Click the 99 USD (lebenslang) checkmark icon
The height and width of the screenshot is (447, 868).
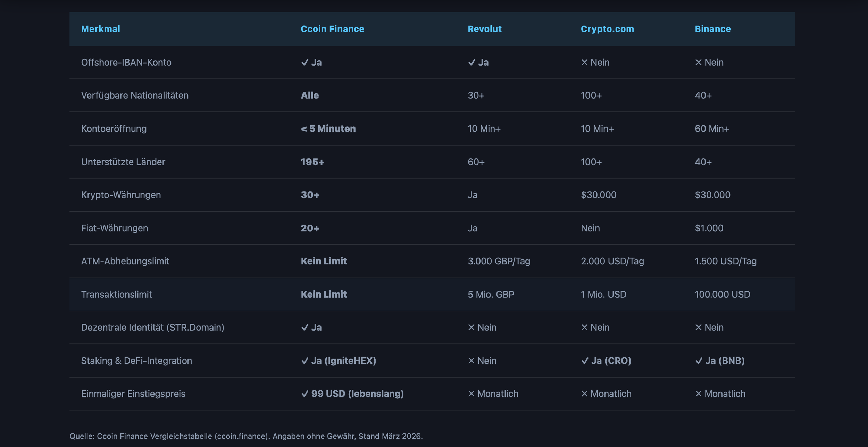(x=304, y=394)
